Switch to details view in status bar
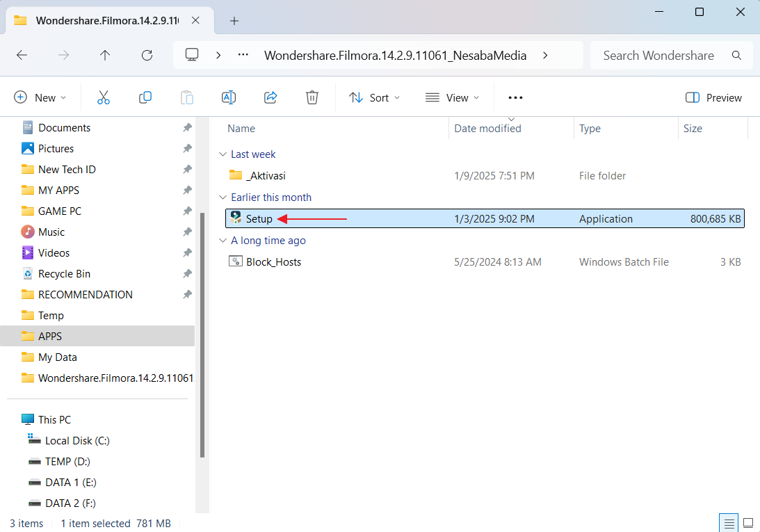The image size is (760, 532). [728, 523]
